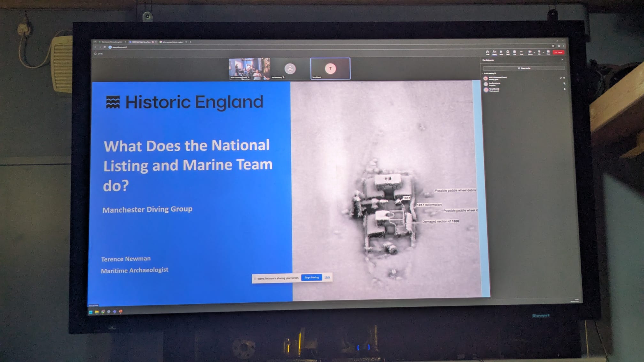Open Settings gear from the taskbar
Image resolution: width=644 pixels, height=362 pixels.
click(x=109, y=312)
